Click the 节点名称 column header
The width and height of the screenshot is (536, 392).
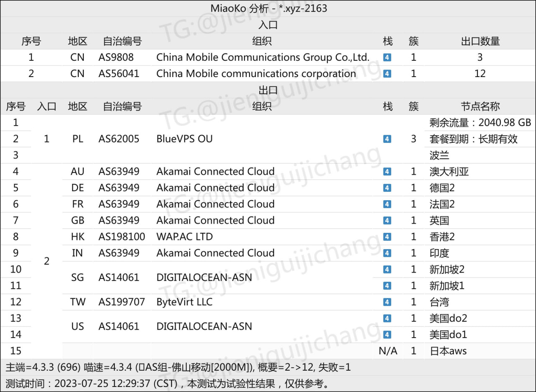[x=480, y=106]
